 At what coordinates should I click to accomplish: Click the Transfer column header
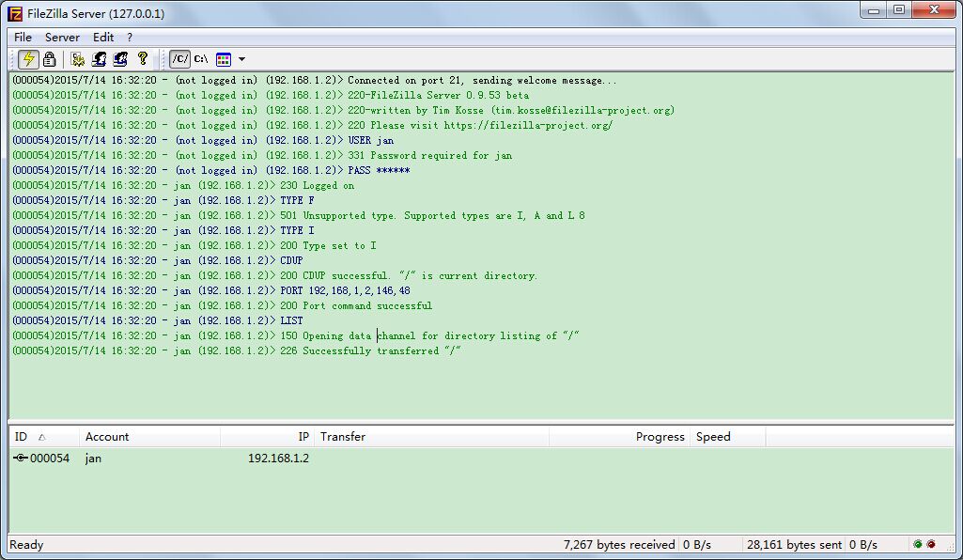(x=432, y=437)
